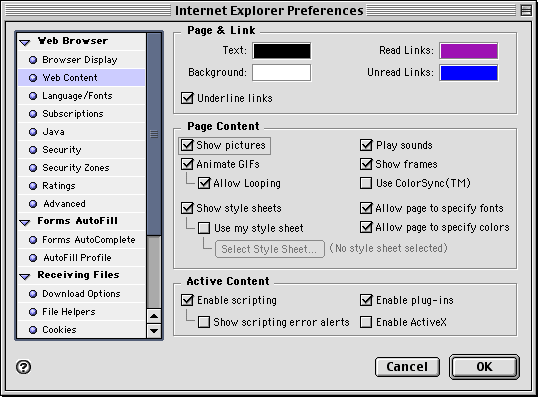The height and width of the screenshot is (397, 538).
Task: Click the bullet icon beside Cookies
Action: (33, 330)
